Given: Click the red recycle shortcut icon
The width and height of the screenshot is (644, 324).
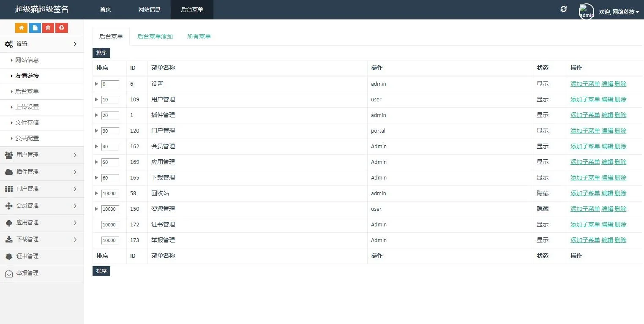Looking at the screenshot, I should click(x=62, y=28).
